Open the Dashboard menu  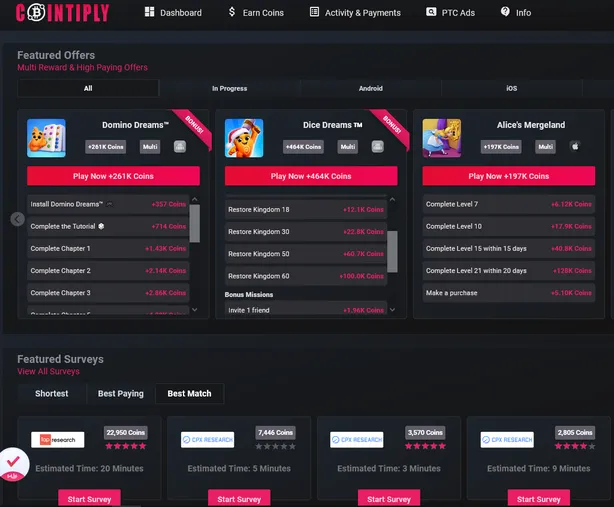coord(173,13)
